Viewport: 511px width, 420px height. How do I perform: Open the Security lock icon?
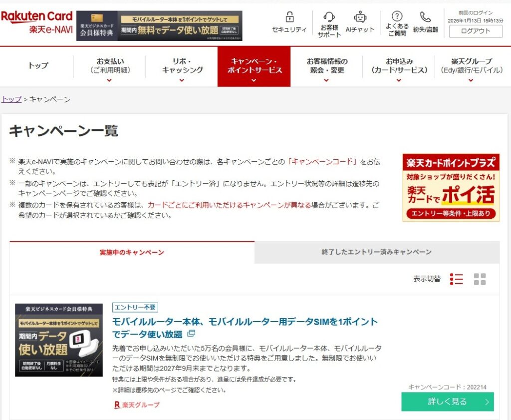click(289, 17)
